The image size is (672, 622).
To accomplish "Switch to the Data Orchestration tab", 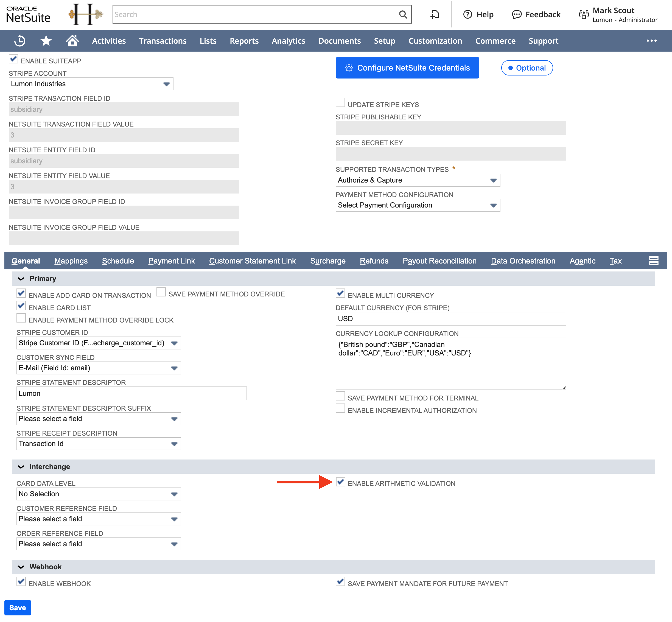I will pos(523,261).
